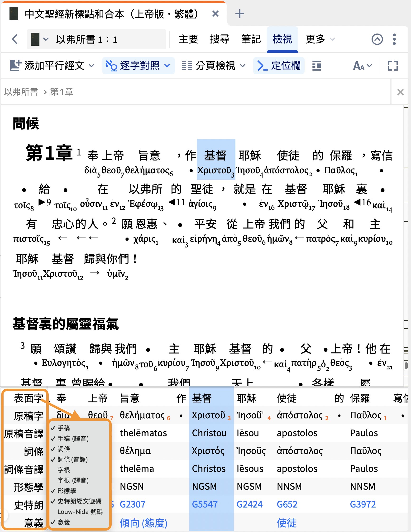
Task: Open the Bible version book icon dropdown
Action: click(40, 39)
